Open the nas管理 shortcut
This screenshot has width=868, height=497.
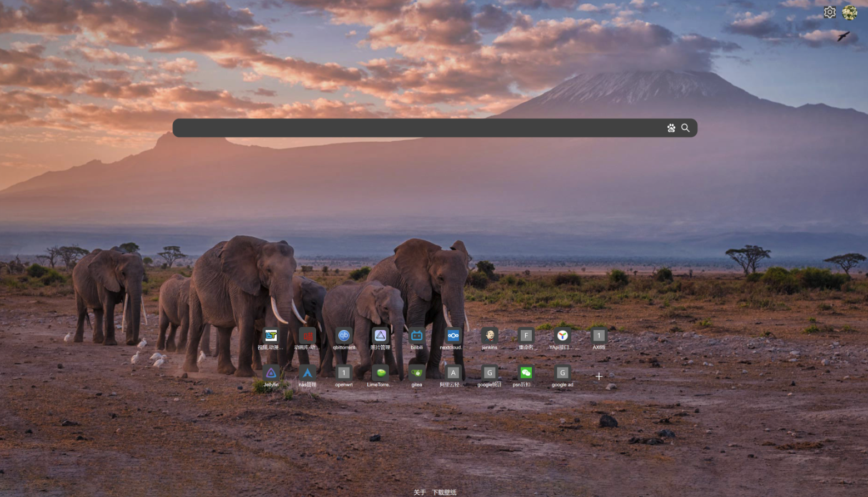tap(307, 373)
